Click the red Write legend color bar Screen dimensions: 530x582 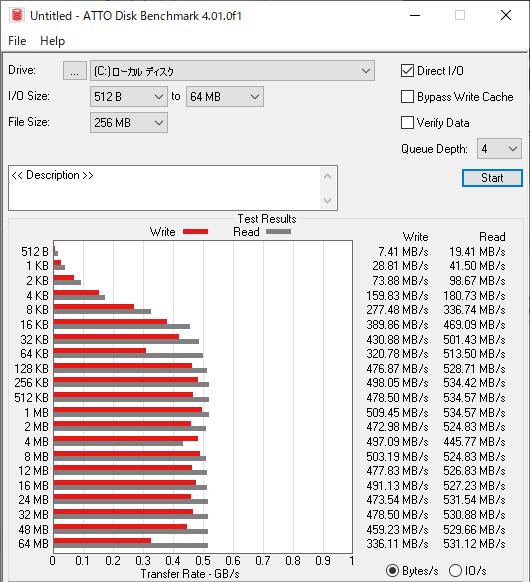coord(196,232)
